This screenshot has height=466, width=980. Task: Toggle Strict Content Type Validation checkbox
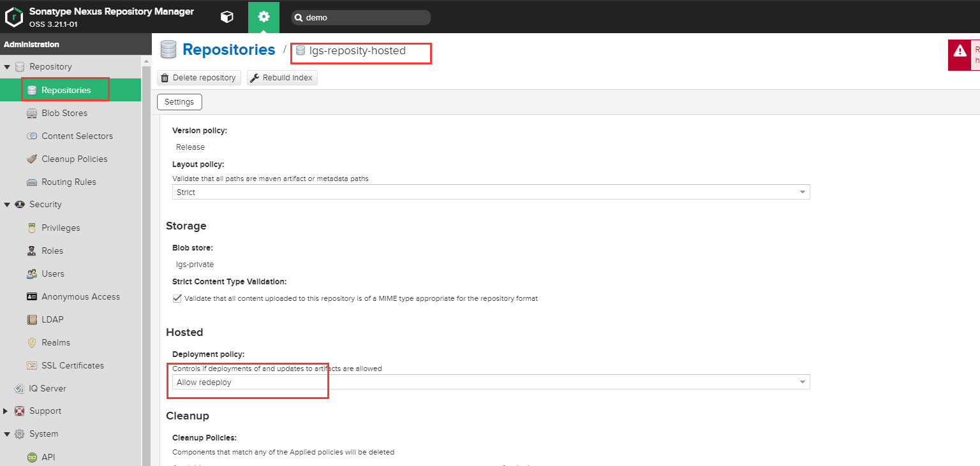[x=177, y=298]
